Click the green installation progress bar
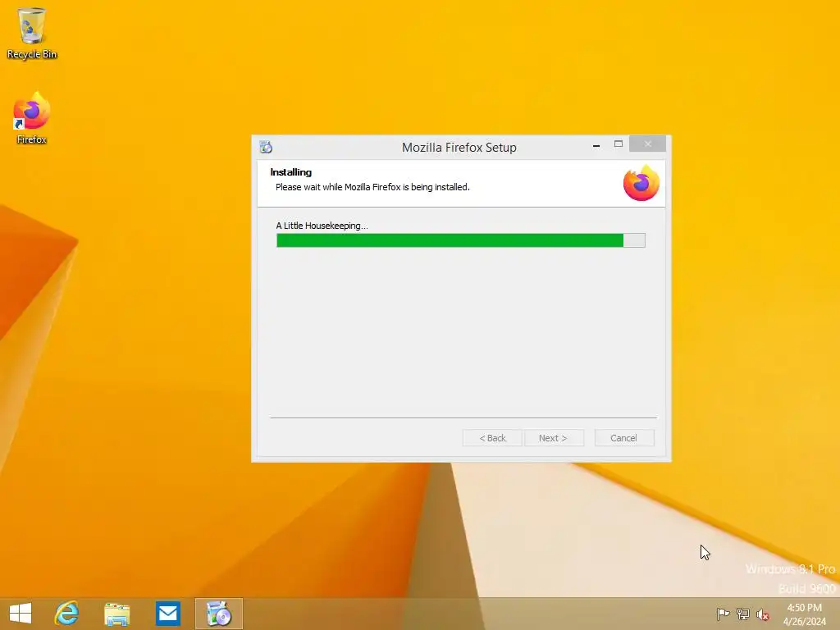 (x=461, y=240)
